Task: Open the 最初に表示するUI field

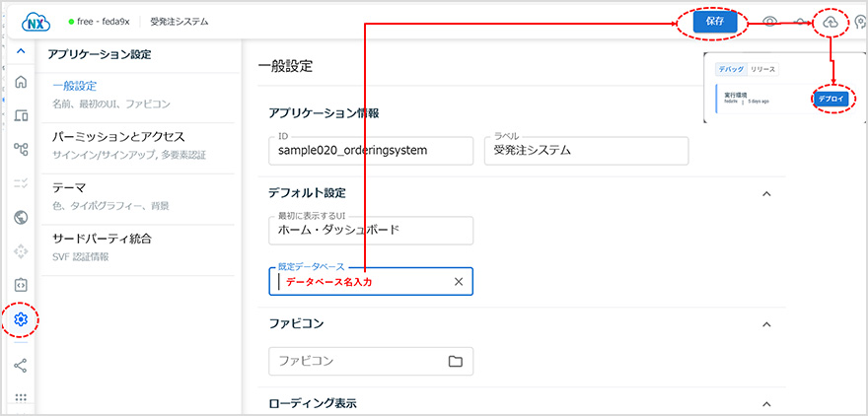Action: [x=371, y=230]
